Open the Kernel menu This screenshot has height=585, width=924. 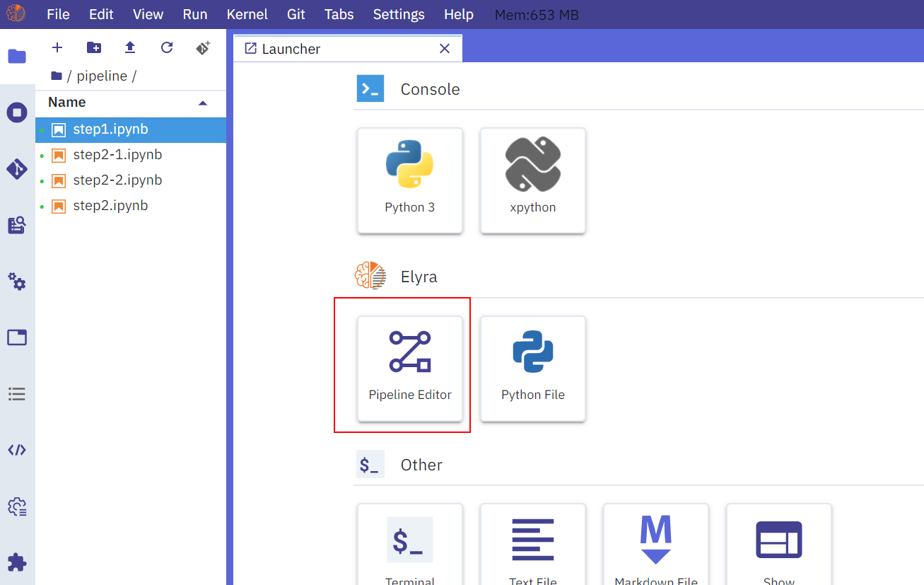click(x=247, y=14)
